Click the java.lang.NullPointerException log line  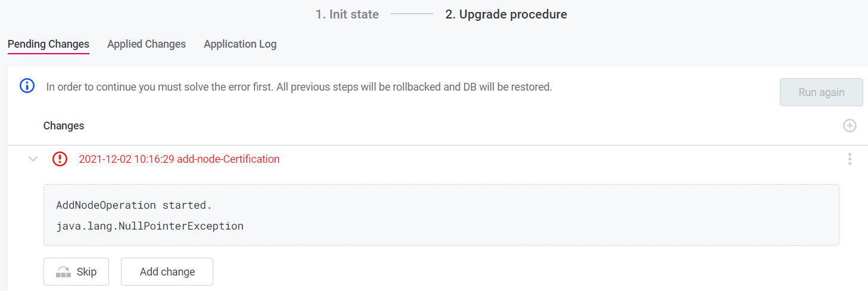[x=150, y=226]
